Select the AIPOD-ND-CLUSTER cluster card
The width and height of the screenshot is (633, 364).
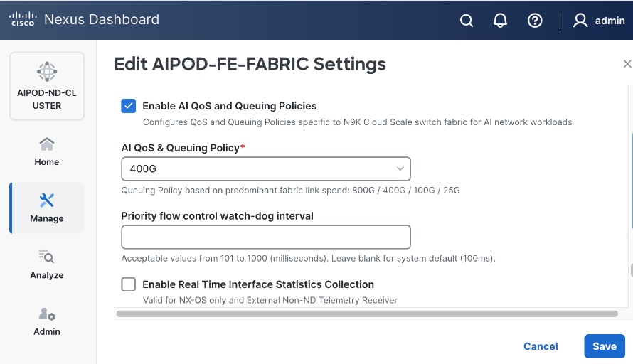tap(47, 86)
